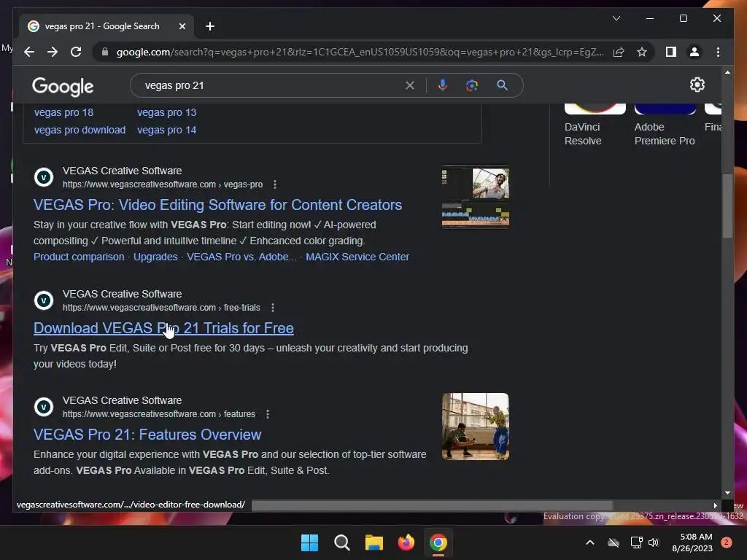The width and height of the screenshot is (747, 560).
Task: Click the Google logo
Action: (x=63, y=87)
